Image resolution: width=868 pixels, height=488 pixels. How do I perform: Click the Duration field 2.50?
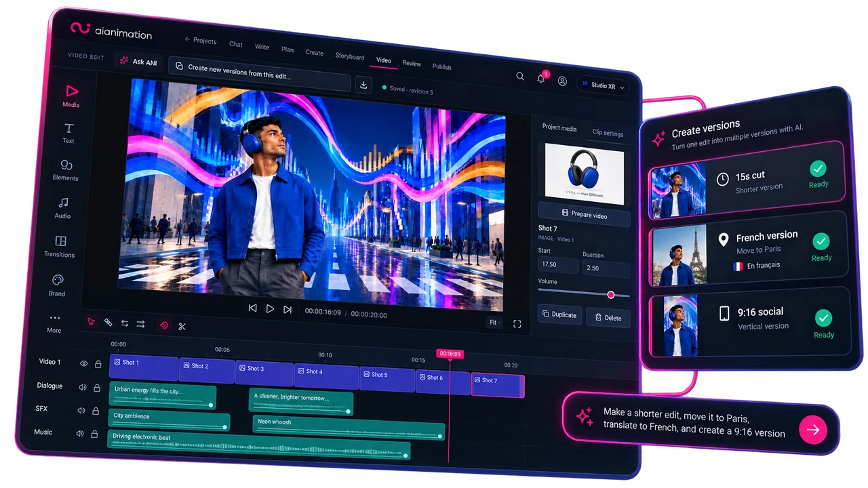pos(606,268)
